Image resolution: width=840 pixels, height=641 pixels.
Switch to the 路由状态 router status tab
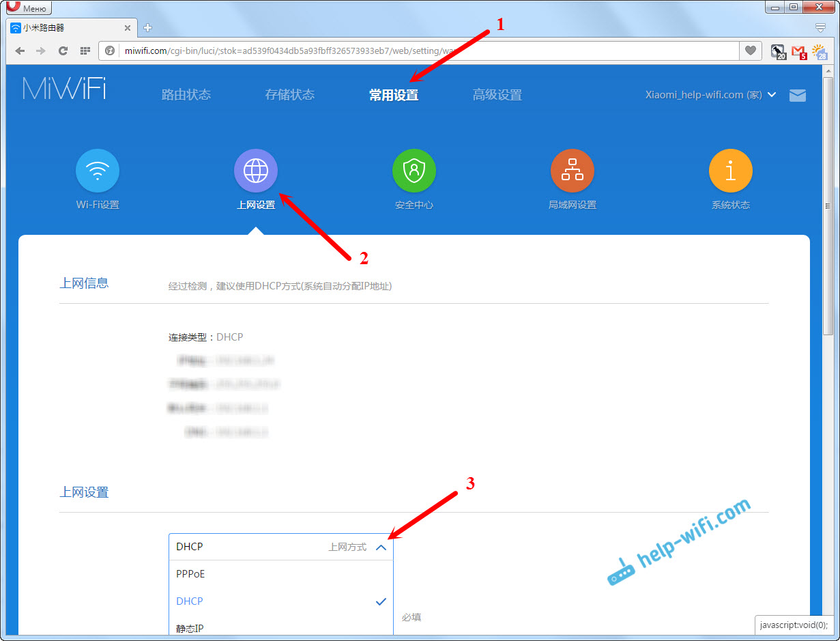(186, 95)
